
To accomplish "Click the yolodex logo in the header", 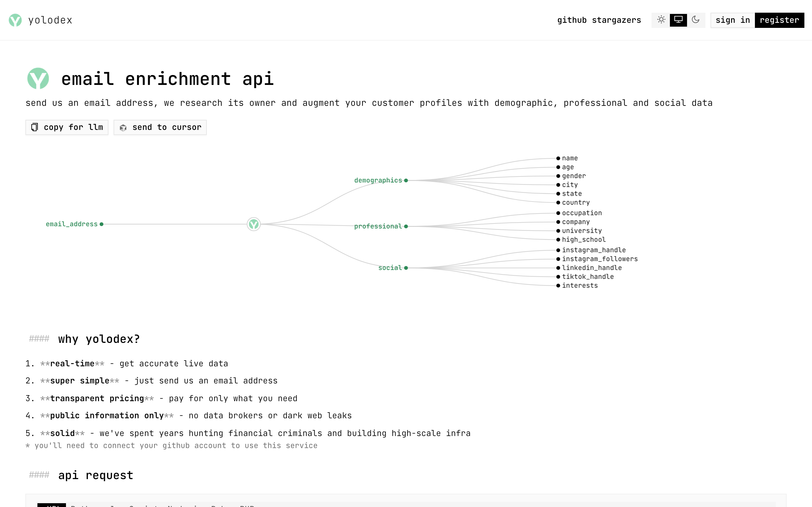I will [x=15, y=20].
